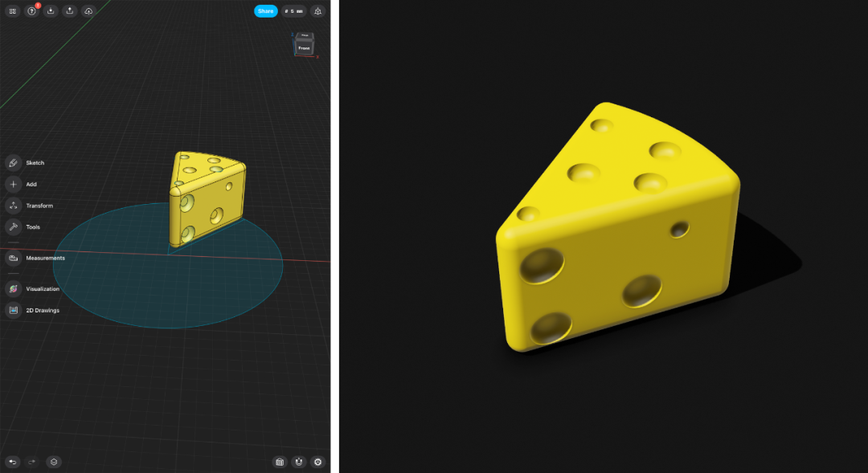Open the help icon with the red badge

[x=31, y=11]
